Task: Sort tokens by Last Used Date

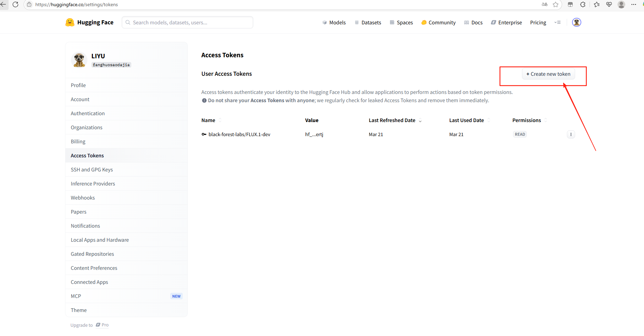Action: 470,120
